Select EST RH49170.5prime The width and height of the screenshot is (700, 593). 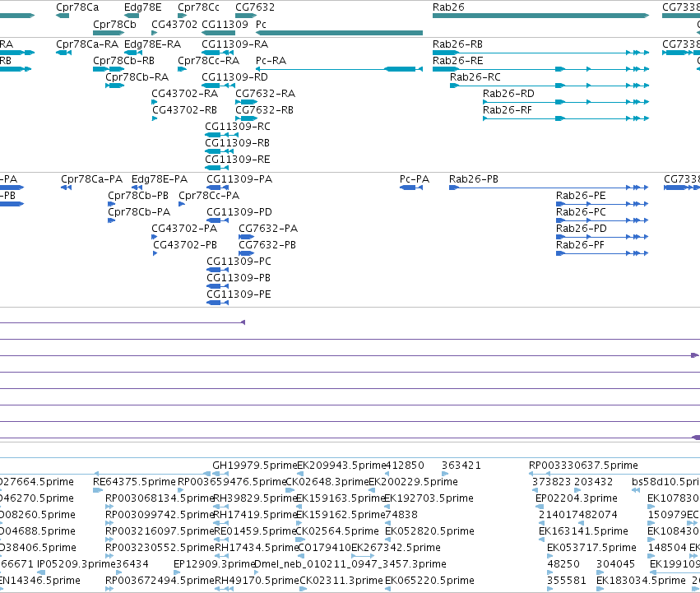[x=257, y=581]
